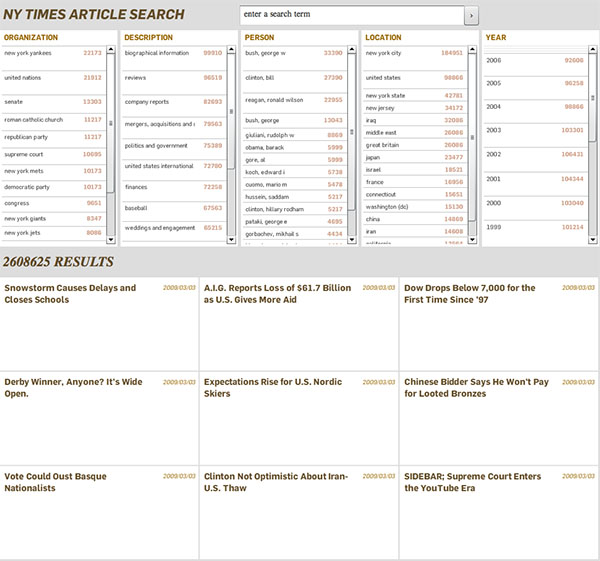Select 'supreme court' in Organization list
The width and height of the screenshot is (600, 561).
pyautogui.click(x=25, y=155)
